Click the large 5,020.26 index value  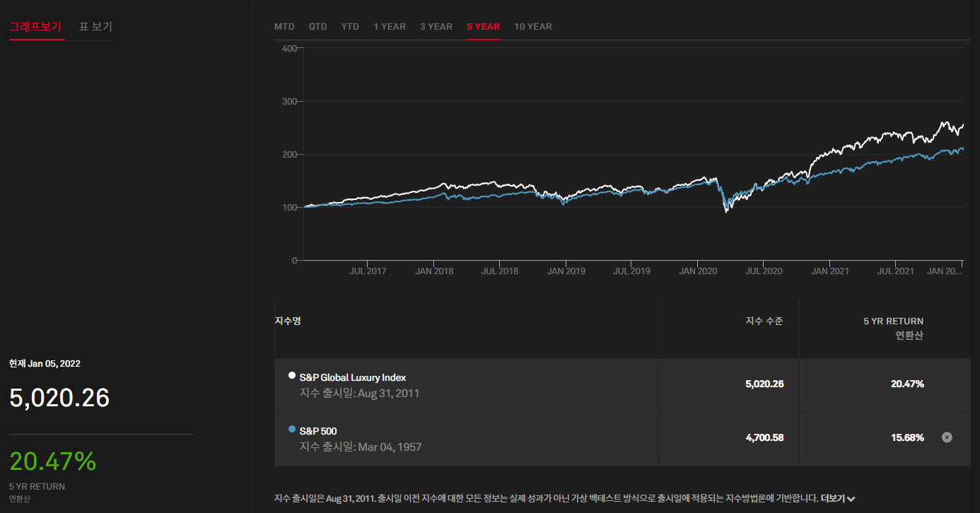(59, 398)
